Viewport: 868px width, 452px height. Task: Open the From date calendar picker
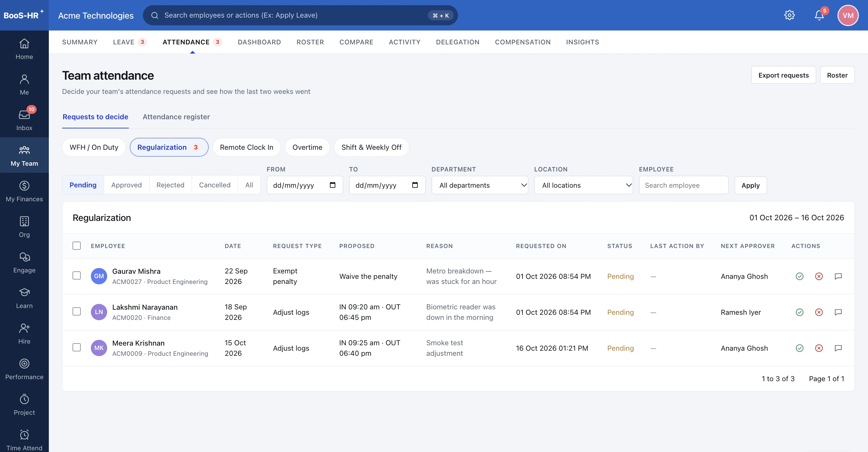(332, 185)
